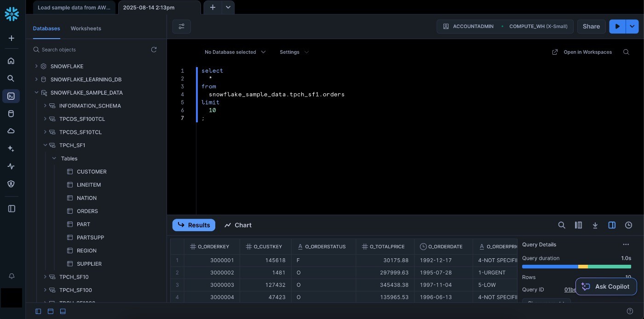Open the tab list dropdown arrow
The height and width of the screenshot is (319, 644).
pyautogui.click(x=228, y=7)
